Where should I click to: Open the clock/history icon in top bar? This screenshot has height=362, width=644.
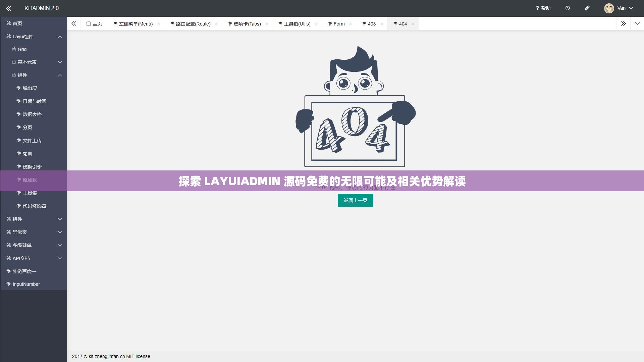568,8
